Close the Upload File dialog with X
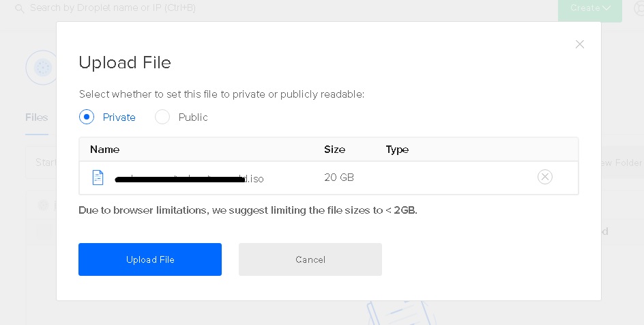 [579, 44]
